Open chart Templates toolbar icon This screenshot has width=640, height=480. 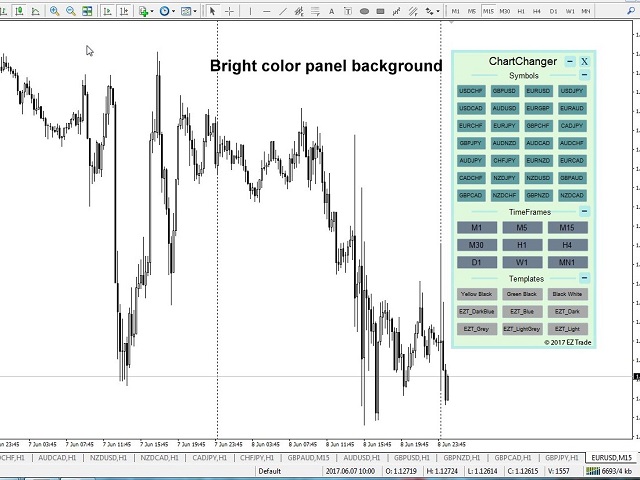click(x=186, y=11)
